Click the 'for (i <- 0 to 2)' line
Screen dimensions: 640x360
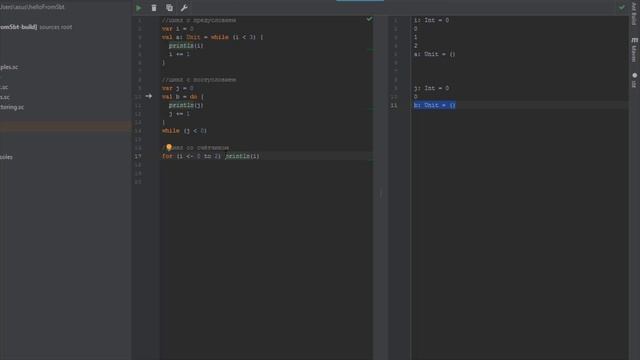pos(210,156)
